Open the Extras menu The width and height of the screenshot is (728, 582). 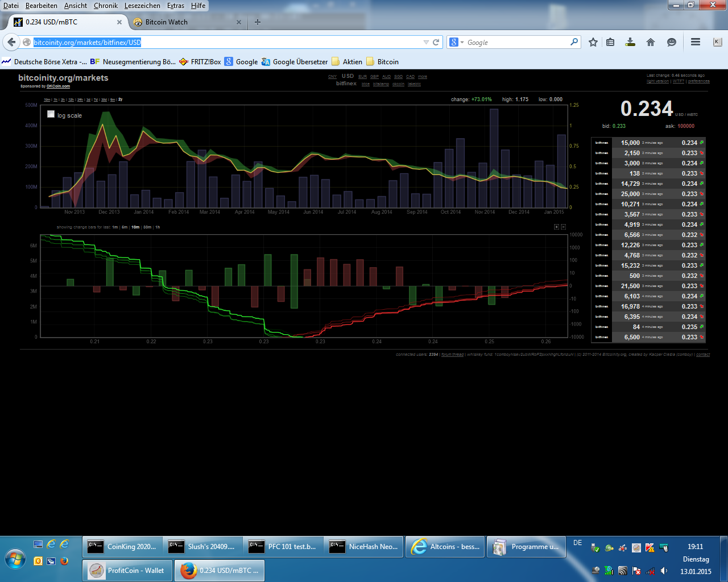pyautogui.click(x=175, y=5)
